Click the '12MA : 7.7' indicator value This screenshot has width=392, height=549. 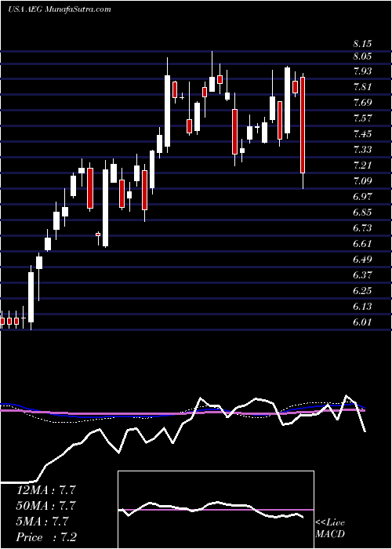point(45,490)
